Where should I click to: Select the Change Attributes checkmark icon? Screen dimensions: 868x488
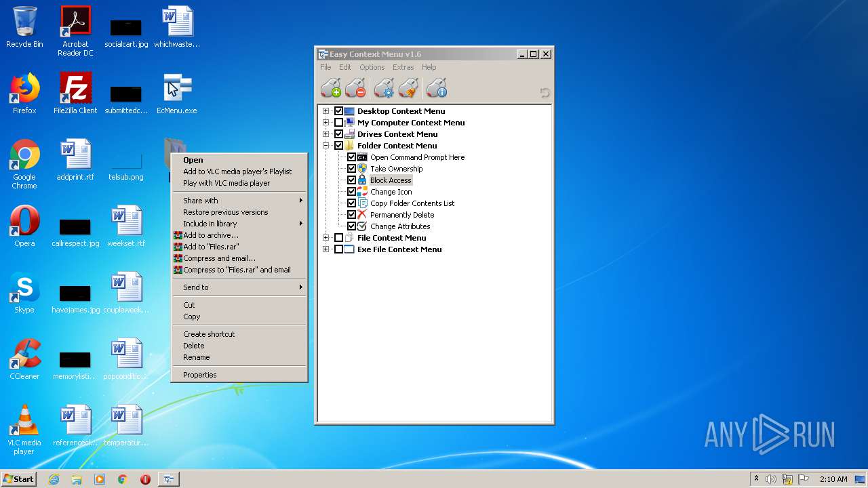click(x=362, y=226)
